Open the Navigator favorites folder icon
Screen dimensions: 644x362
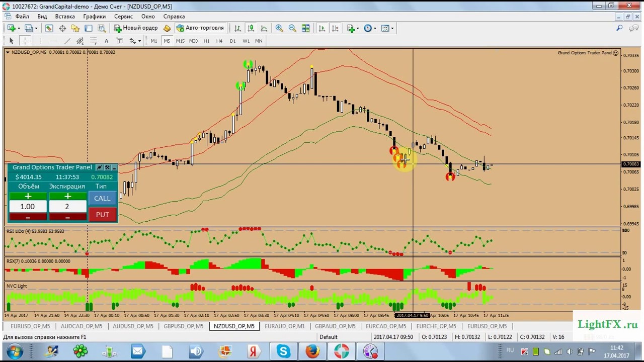click(x=75, y=28)
